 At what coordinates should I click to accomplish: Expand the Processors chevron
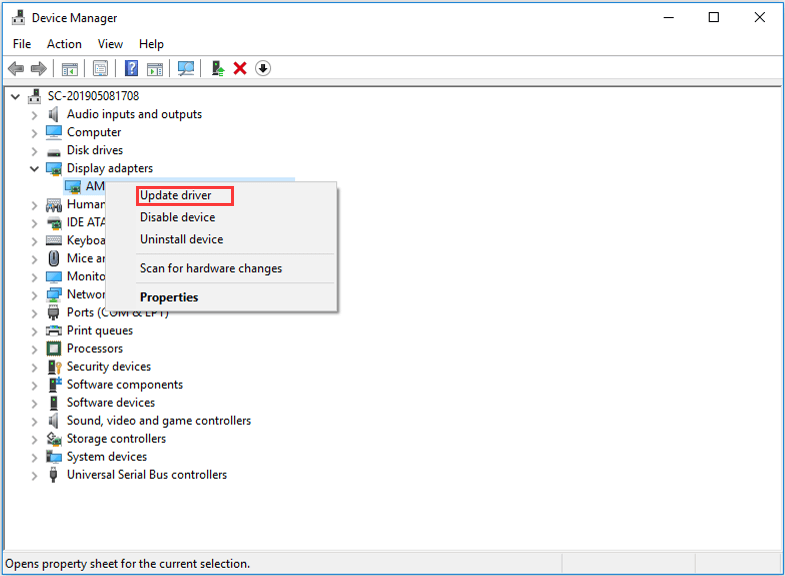point(34,349)
